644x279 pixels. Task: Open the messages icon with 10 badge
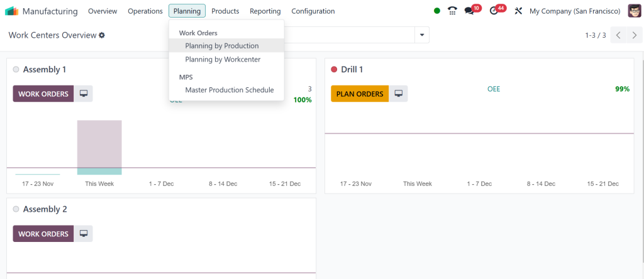469,11
